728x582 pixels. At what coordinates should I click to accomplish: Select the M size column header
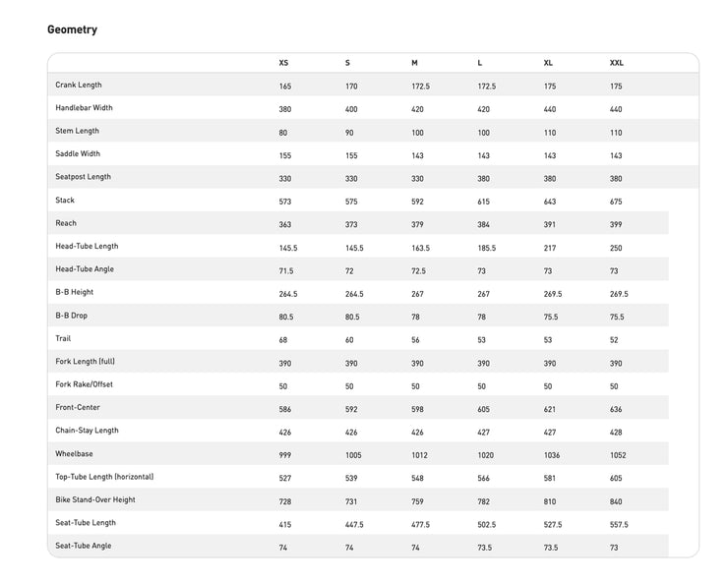click(414, 63)
